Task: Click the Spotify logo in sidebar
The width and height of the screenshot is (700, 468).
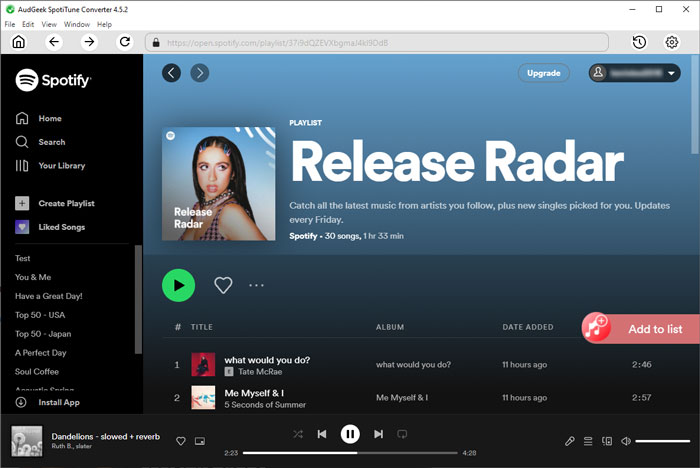Action: (x=53, y=80)
